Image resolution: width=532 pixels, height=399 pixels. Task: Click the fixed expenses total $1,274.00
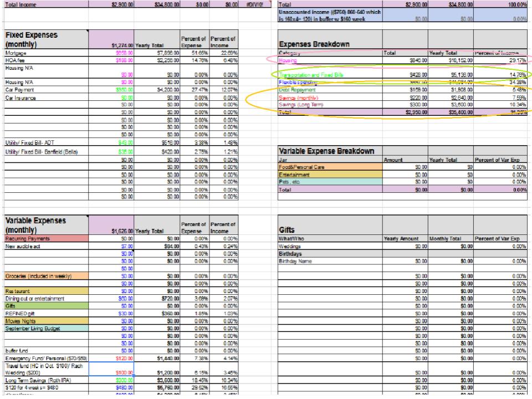[x=111, y=39]
